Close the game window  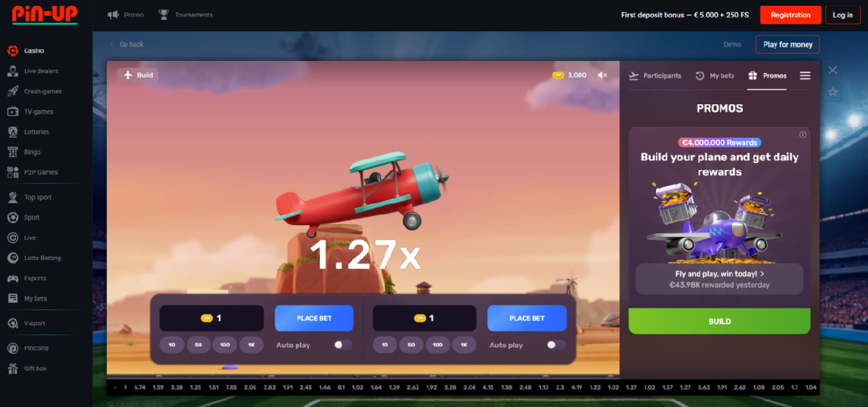[833, 70]
